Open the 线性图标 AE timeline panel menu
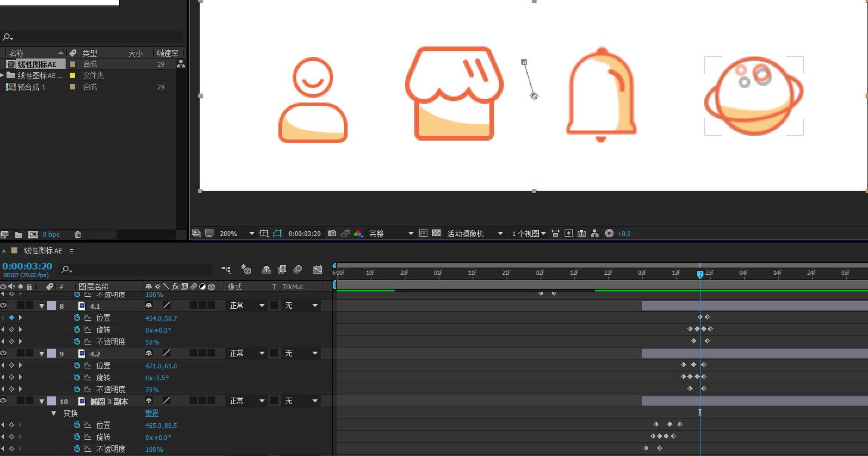868x456 pixels. (72, 251)
